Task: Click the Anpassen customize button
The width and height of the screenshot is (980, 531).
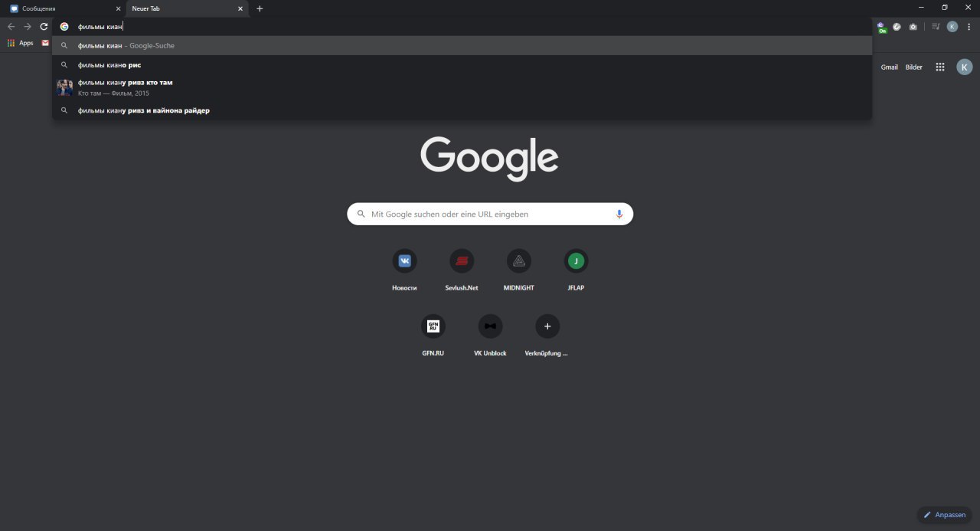Action: (x=944, y=515)
